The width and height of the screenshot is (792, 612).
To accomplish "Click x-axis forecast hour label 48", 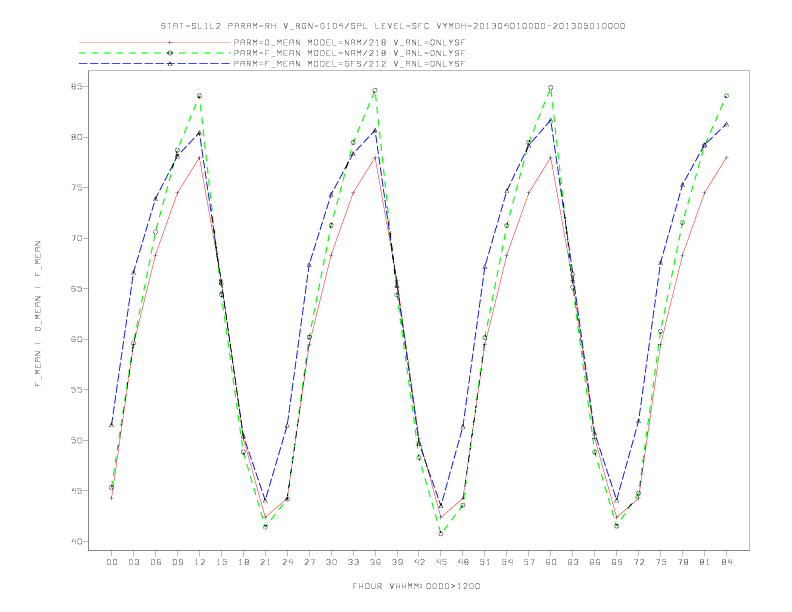I will [x=463, y=562].
